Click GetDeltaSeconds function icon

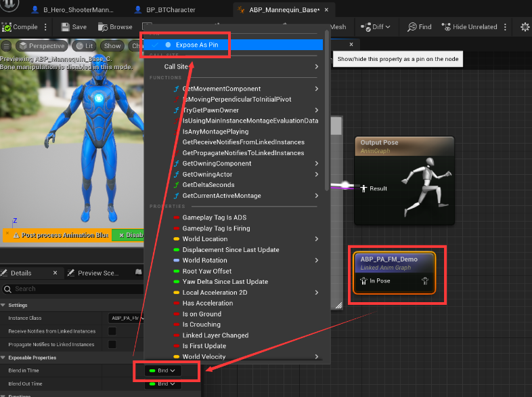point(177,185)
